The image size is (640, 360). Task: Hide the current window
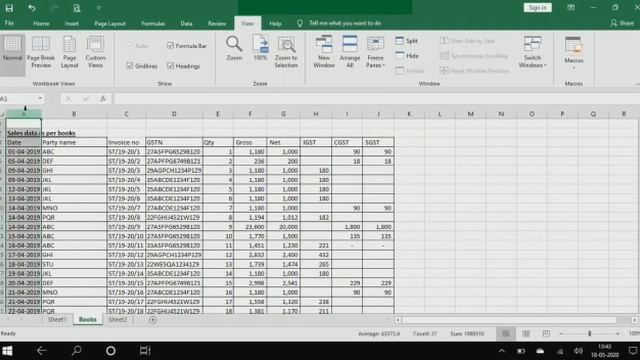tap(407, 56)
